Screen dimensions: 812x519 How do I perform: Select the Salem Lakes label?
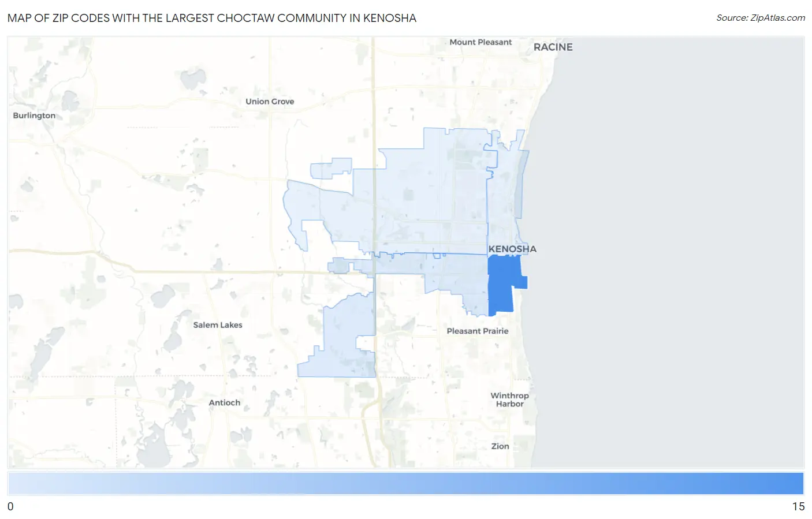pos(218,325)
